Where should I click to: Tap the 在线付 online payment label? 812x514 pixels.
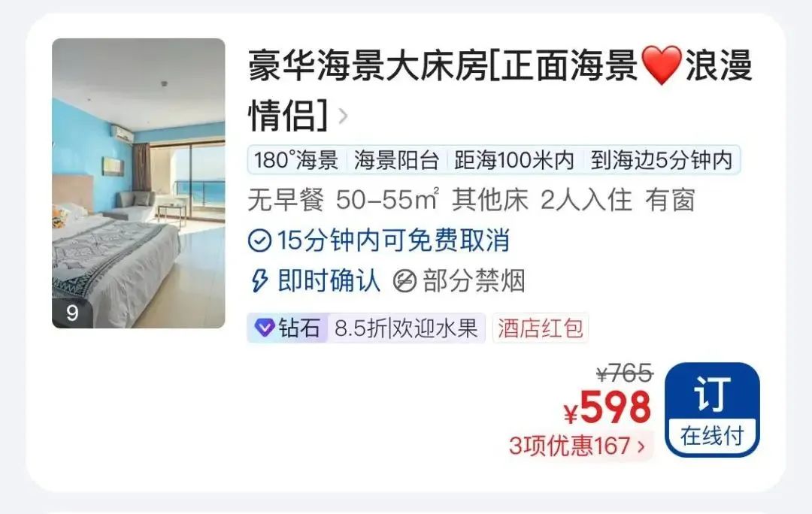point(712,436)
